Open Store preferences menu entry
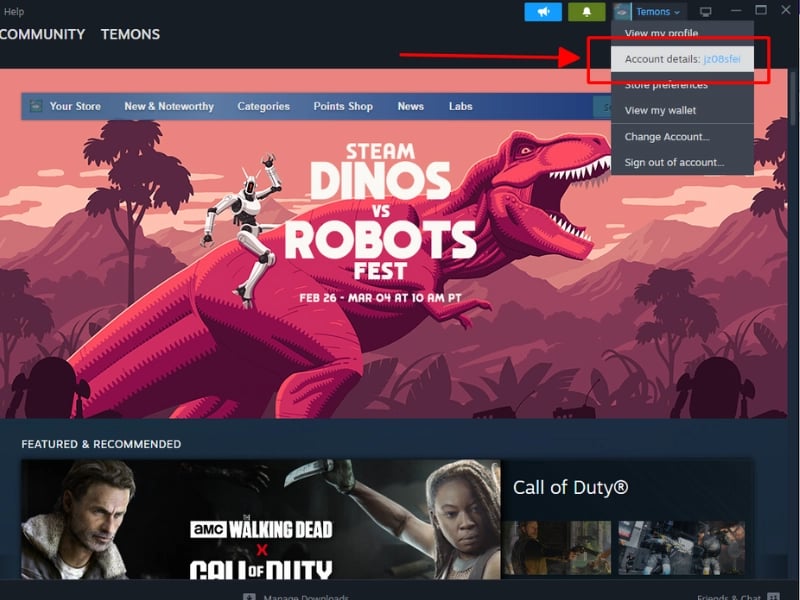The image size is (800, 600). pyautogui.click(x=682, y=85)
